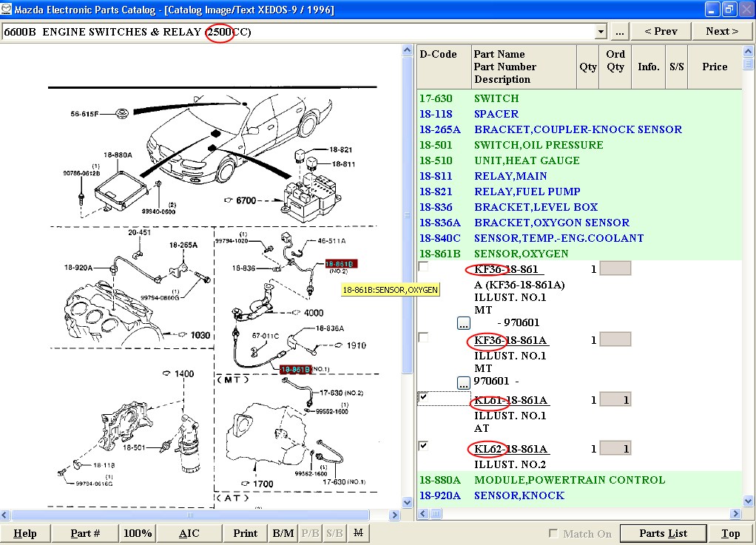Select SWITCH,OIL PRESSURE row
The height and width of the screenshot is (545, 756).
click(x=579, y=144)
